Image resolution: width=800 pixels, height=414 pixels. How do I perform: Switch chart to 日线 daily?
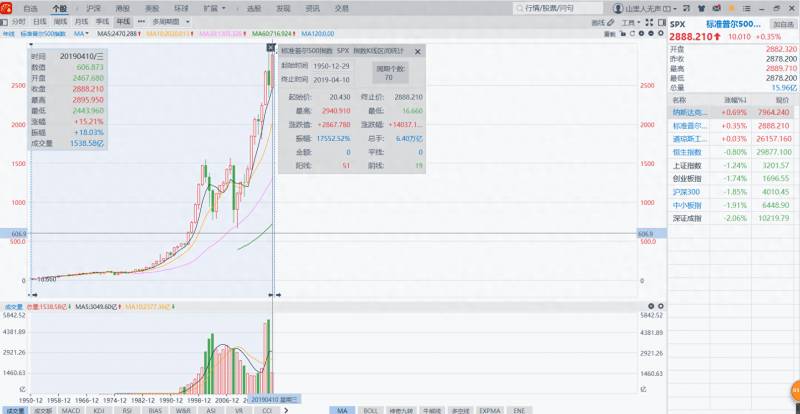(x=39, y=22)
